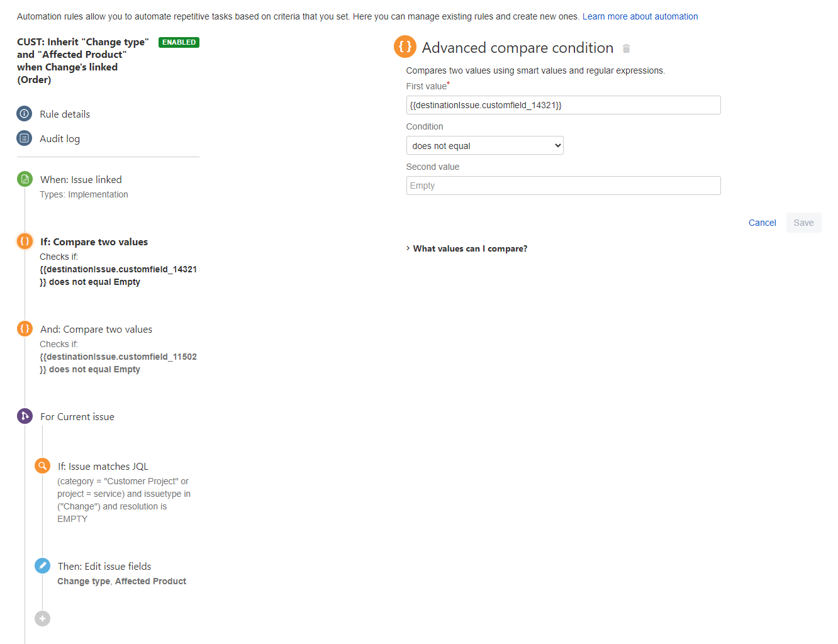This screenshot has width=838, height=644.
Task: Add a new rule component with the plus icon
Action: (42, 618)
